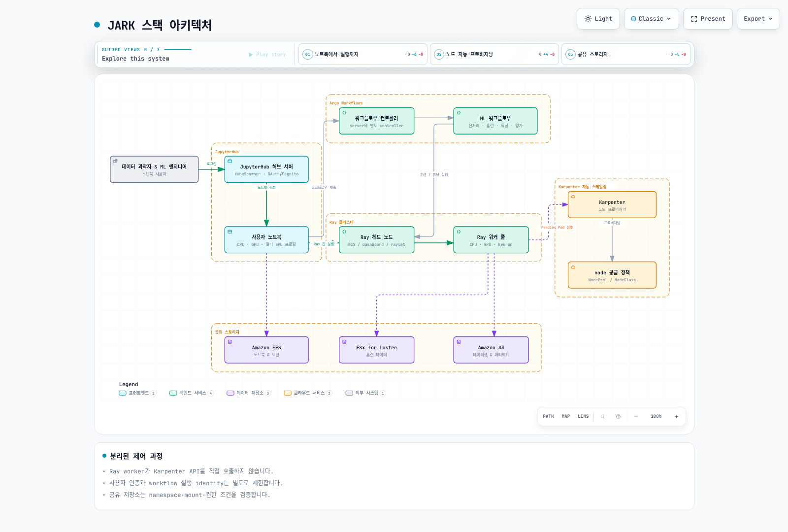Viewport: 788px width, 532px height.
Task: Select the 워크플로우 컨트롤러 node
Action: pyautogui.click(x=376, y=121)
